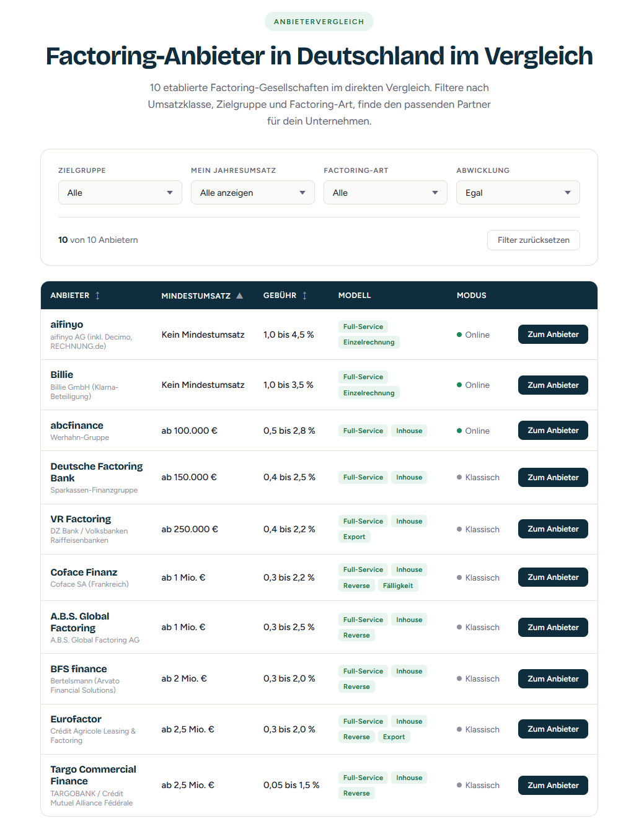
Task: Click the GEBÜHR column header
Action: (x=280, y=296)
